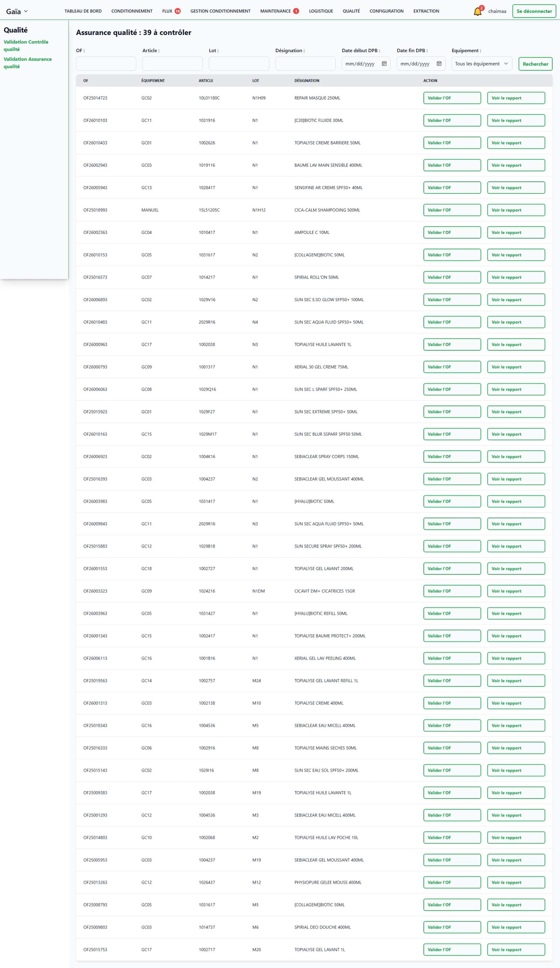Open Validation Contrôle qualité link
The height and width of the screenshot is (968, 560).
(x=26, y=45)
